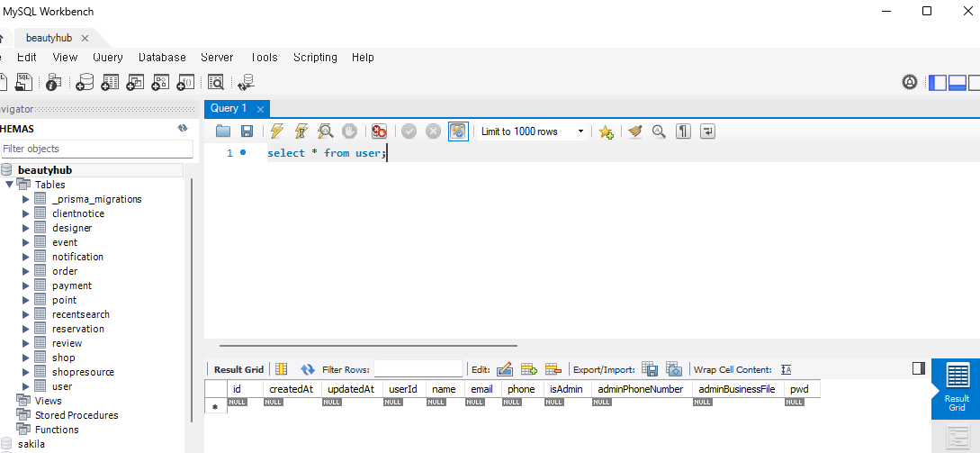Expand the reservation table node
The image size is (980, 453).
(x=25, y=329)
